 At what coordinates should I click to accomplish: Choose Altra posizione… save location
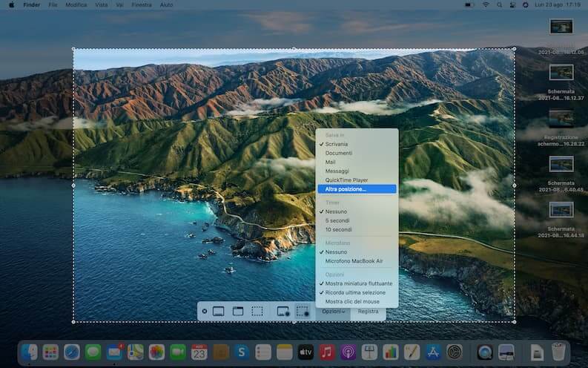[x=346, y=189]
